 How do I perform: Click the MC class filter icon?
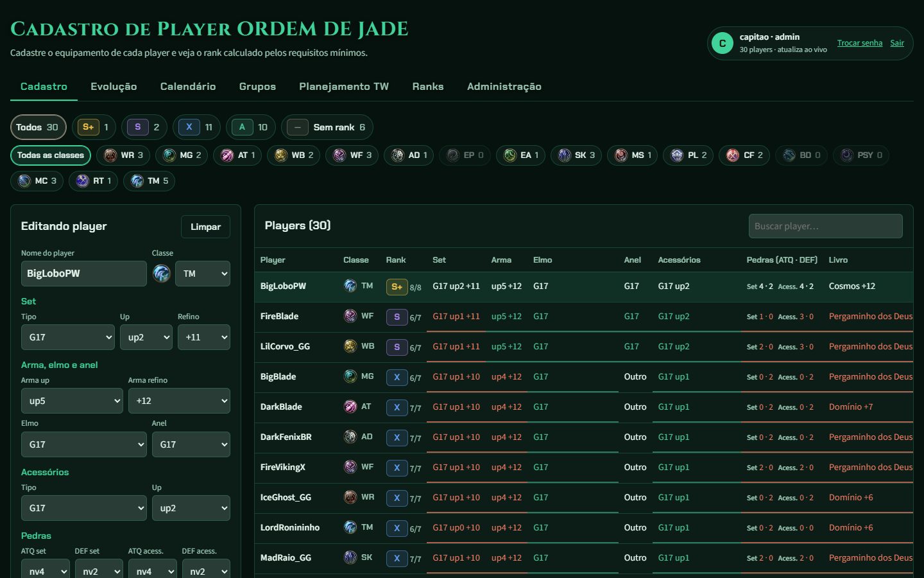point(24,181)
